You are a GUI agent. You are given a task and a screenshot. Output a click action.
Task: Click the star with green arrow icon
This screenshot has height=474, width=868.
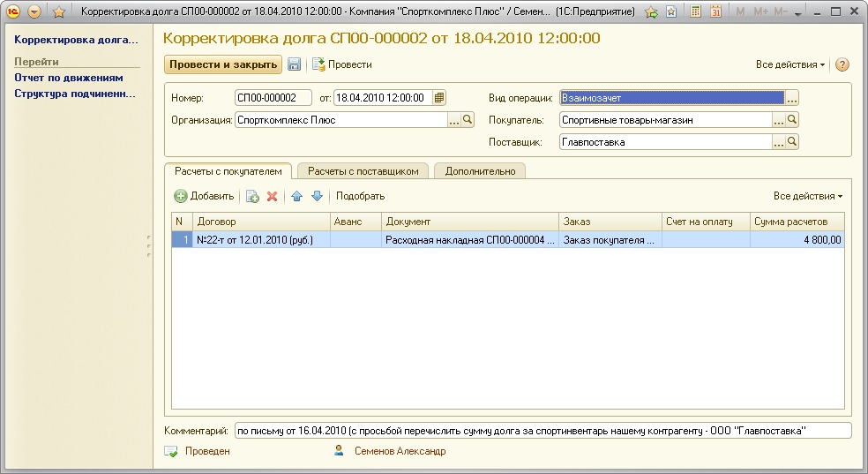click(x=652, y=11)
